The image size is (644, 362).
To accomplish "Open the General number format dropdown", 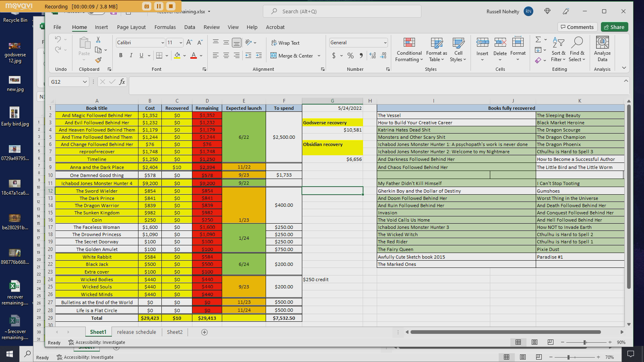I will [x=357, y=42].
